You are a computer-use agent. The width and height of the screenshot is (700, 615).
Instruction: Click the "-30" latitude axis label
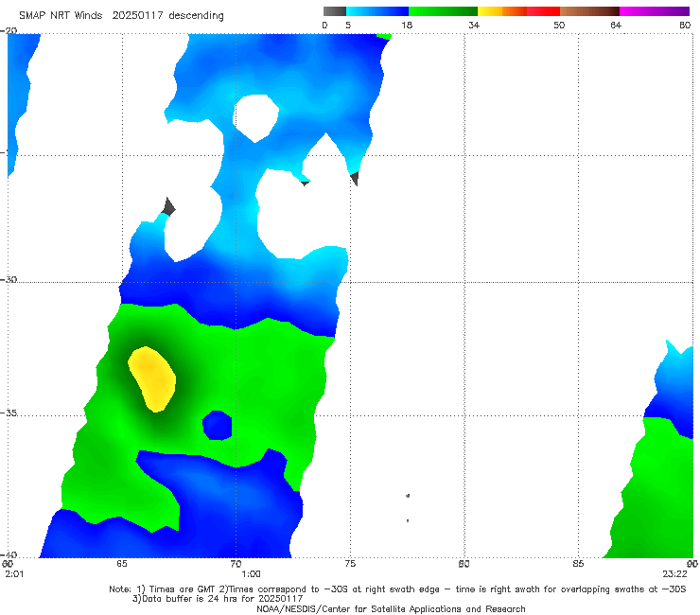[x=9, y=279]
